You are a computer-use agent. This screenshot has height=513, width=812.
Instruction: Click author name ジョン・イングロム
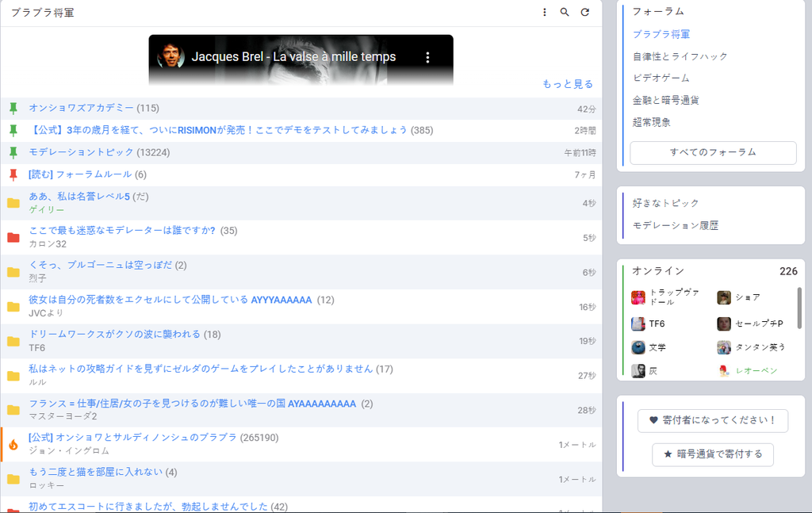69,451
